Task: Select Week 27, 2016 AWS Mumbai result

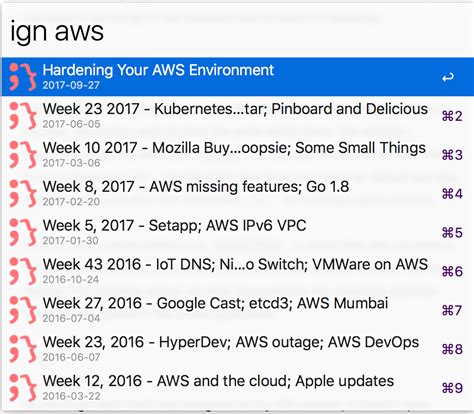Action: (x=237, y=310)
